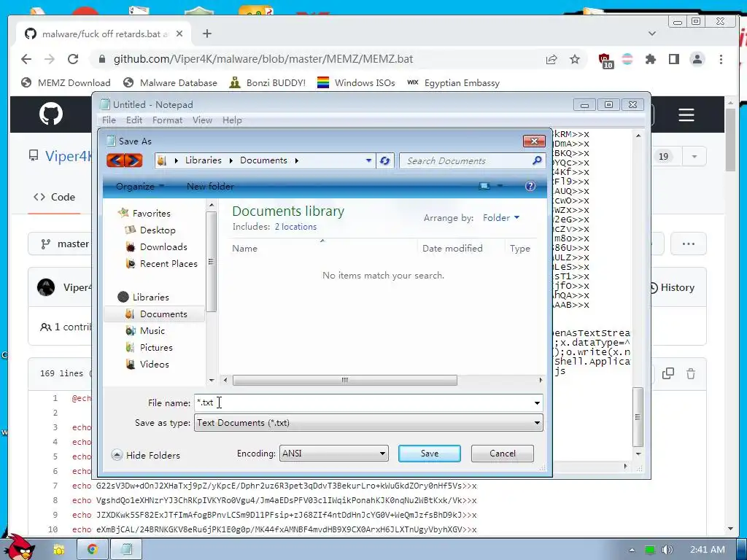Open Save as type combo box
Image resolution: width=747 pixels, height=560 pixels.
click(368, 423)
